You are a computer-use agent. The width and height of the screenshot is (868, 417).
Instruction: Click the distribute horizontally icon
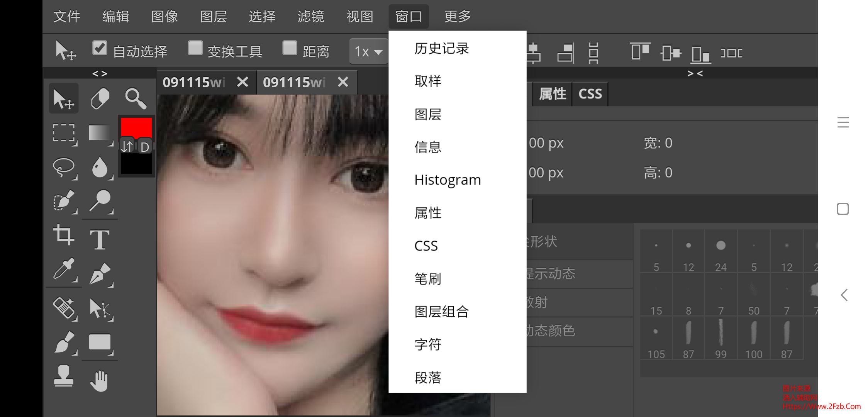(x=731, y=53)
